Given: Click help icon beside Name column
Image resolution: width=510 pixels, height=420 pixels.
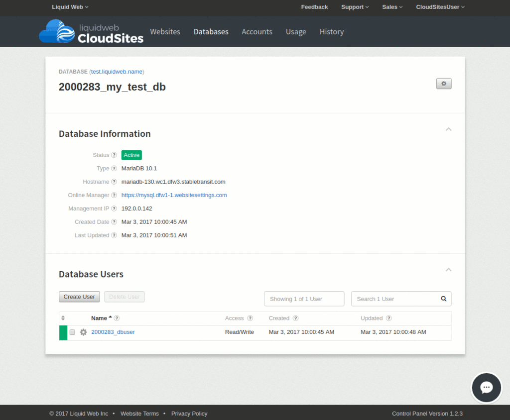Looking at the screenshot, I should pyautogui.click(x=117, y=318).
